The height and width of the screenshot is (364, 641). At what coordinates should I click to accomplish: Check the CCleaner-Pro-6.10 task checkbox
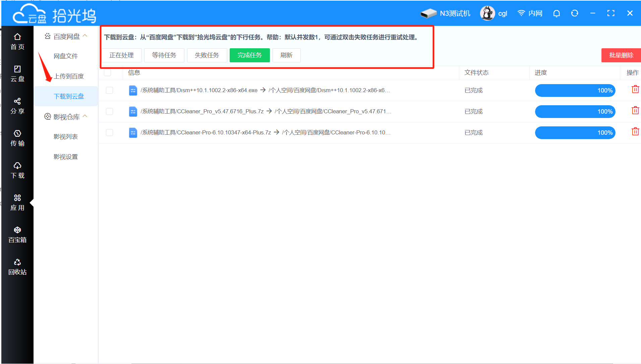coord(109,133)
